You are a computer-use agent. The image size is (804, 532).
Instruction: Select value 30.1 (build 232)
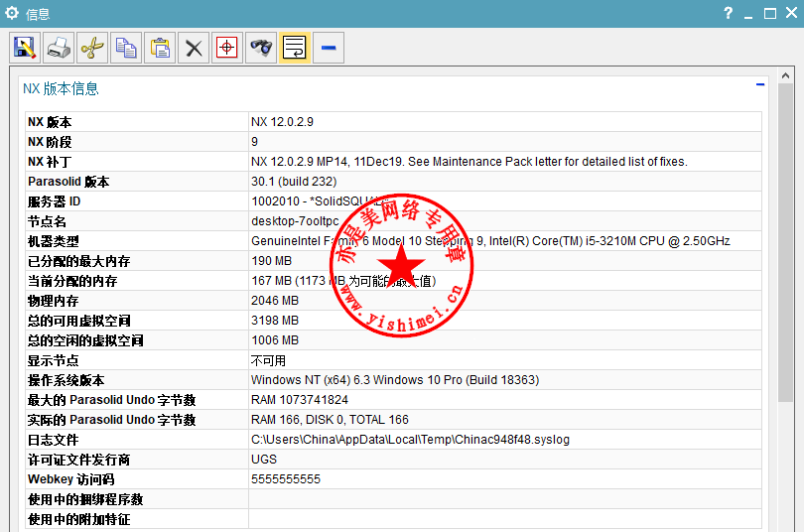(294, 182)
